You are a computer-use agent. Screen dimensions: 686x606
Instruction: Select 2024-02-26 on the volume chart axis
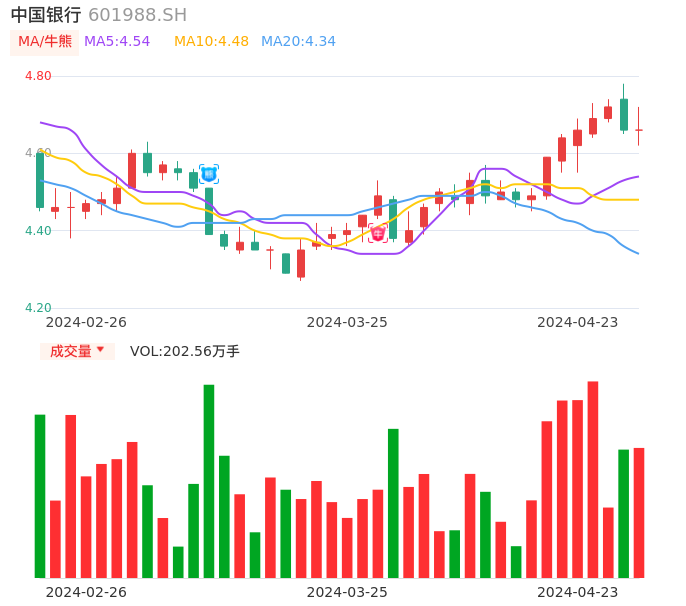pos(87,592)
